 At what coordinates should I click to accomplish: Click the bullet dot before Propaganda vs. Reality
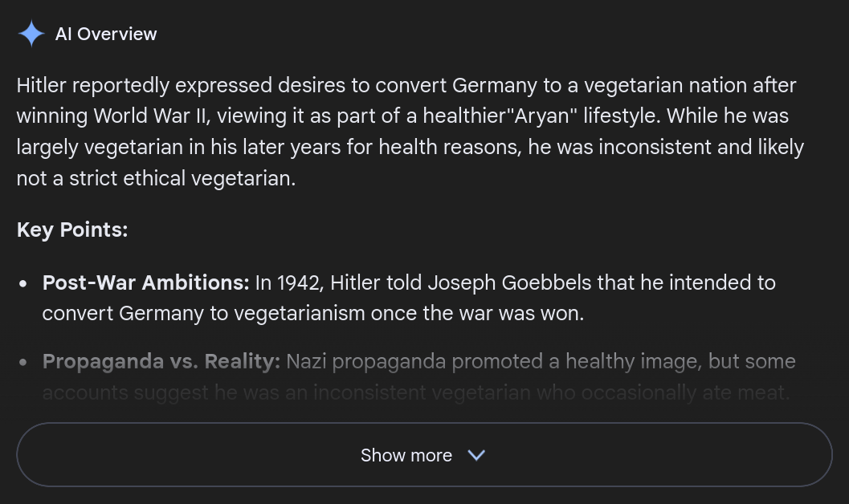pos(25,362)
